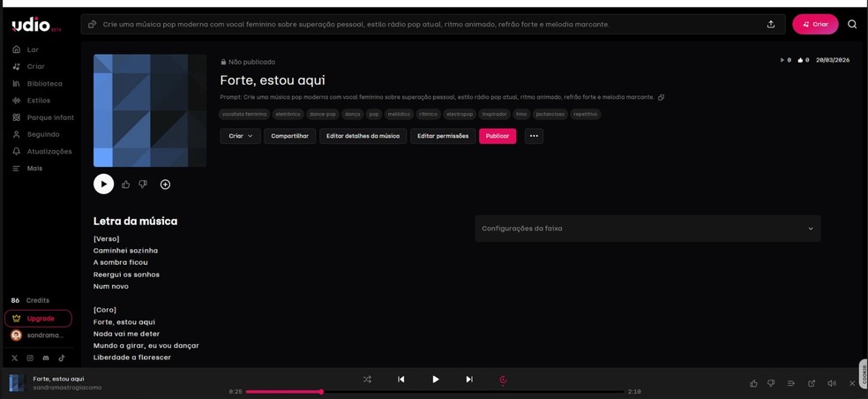Click the lyric line Caminhei sozinha
868x399 pixels.
125,251
